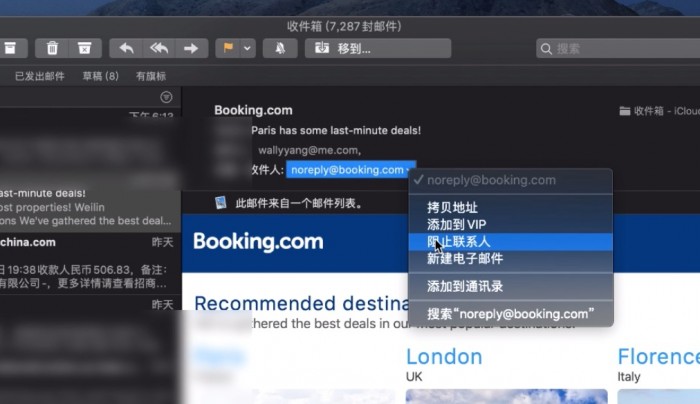
Task: Click wallyyang@me.com recipient address
Action: 309,150
